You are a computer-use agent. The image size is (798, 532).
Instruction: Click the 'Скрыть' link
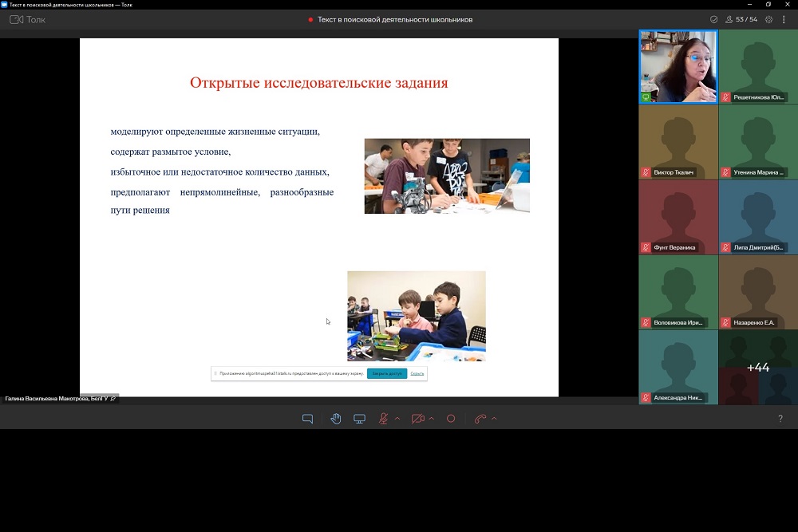click(417, 373)
